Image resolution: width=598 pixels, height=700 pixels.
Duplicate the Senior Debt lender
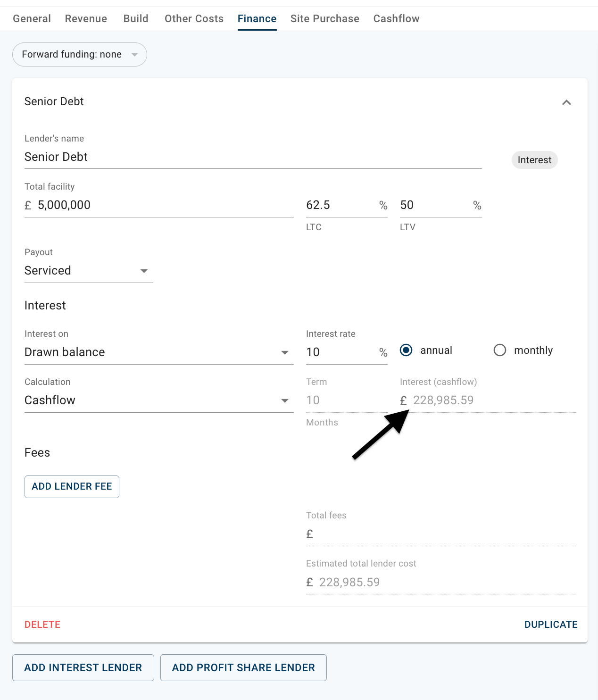551,624
